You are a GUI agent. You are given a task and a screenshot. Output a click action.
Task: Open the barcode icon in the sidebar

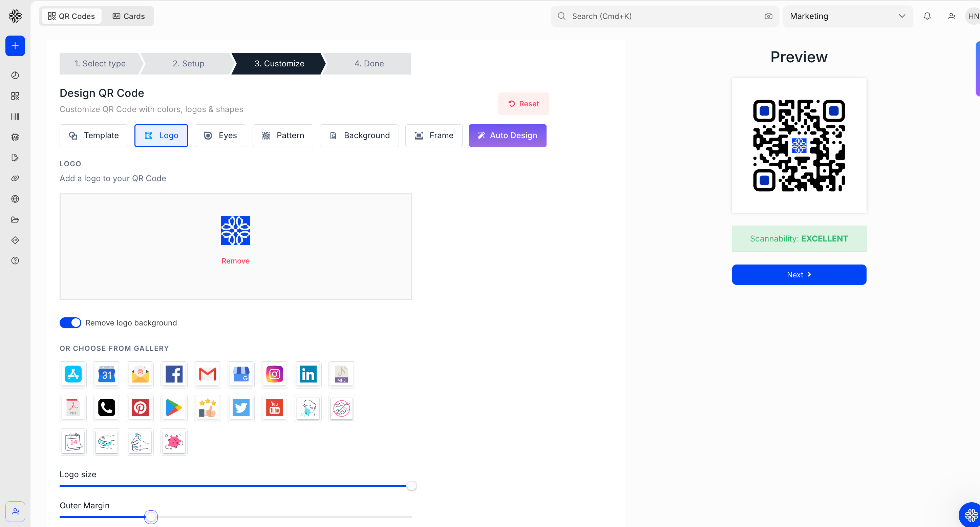click(x=15, y=117)
